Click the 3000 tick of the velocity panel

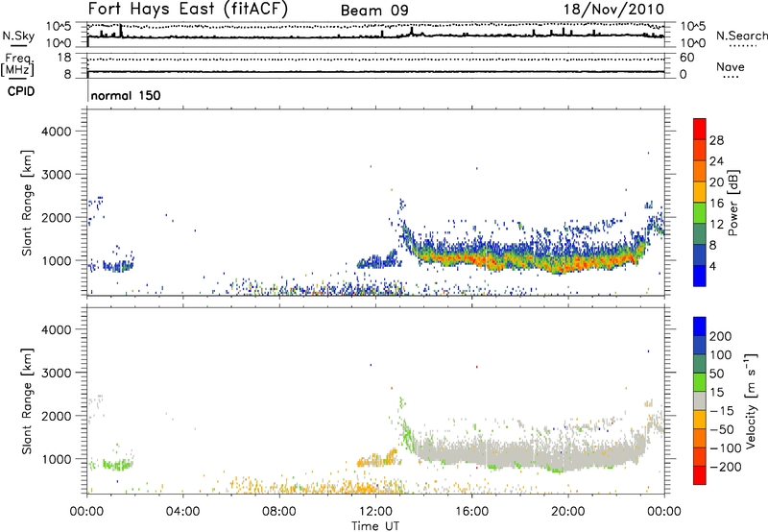point(57,373)
